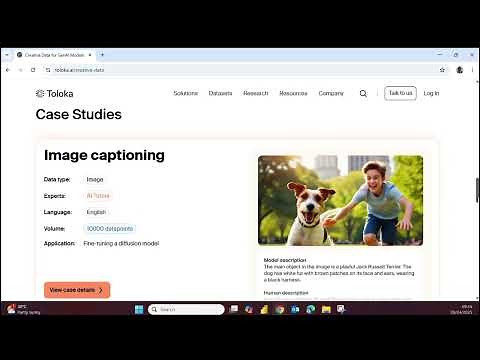Open Microsoft Edge from the taskbar

[311, 309]
